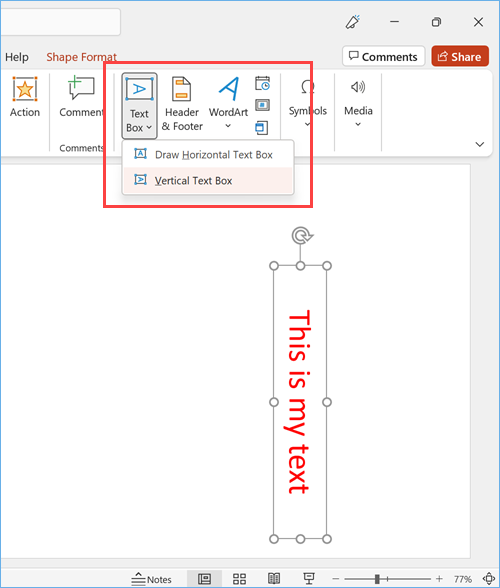
Task: Switch to Reading View
Action: click(x=274, y=579)
